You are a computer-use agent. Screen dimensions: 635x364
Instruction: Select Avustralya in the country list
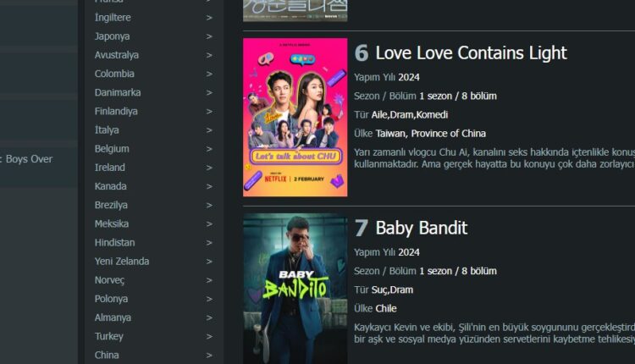tap(117, 55)
